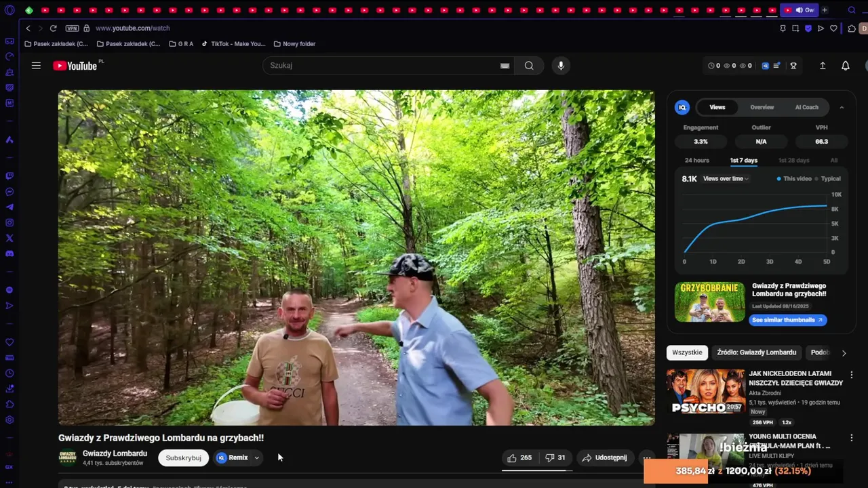This screenshot has height=488, width=868.
Task: Open the Views over time dropdown
Action: click(x=726, y=179)
